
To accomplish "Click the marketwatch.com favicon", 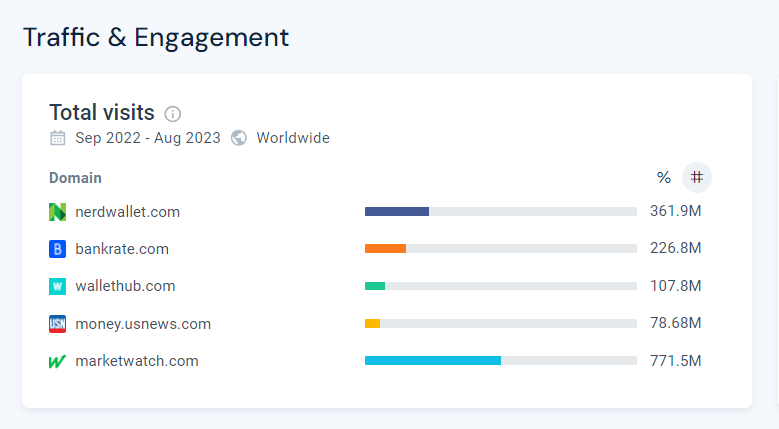I will (x=58, y=361).
